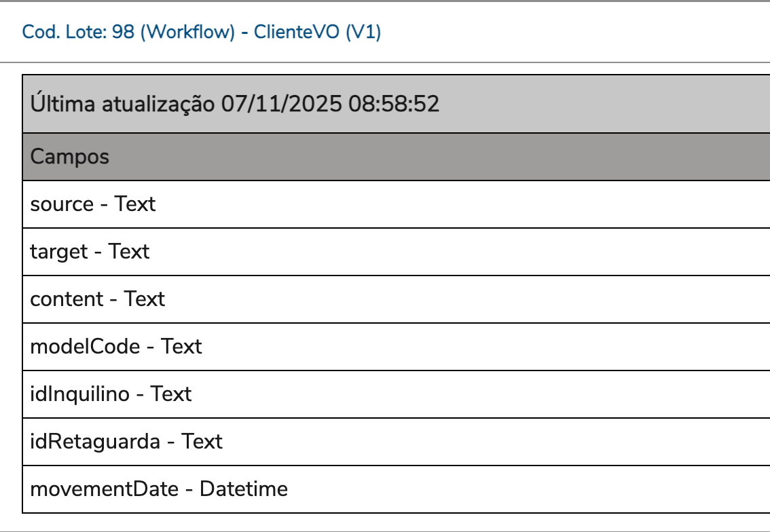Screen dimensions: 770x532
Task: Click the "Datetime" type label
Action: click(x=243, y=489)
